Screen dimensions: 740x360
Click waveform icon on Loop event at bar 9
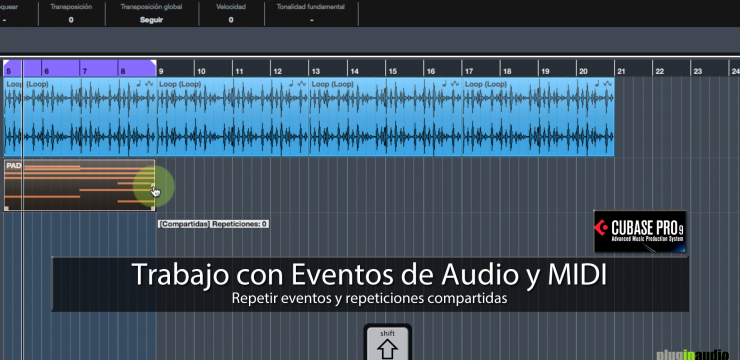pos(302,83)
